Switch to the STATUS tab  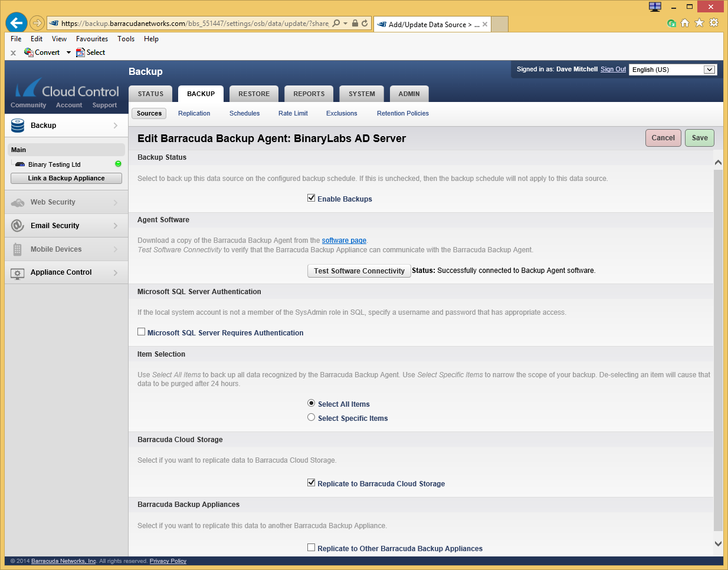pos(150,94)
